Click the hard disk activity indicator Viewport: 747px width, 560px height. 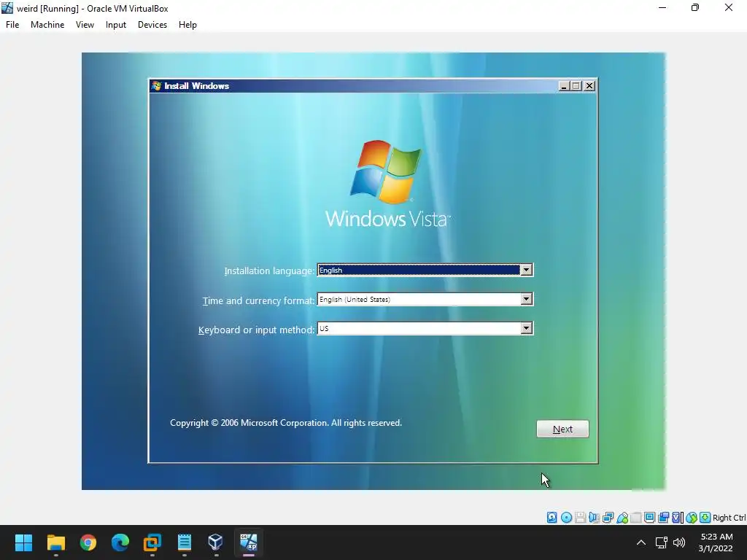551,518
